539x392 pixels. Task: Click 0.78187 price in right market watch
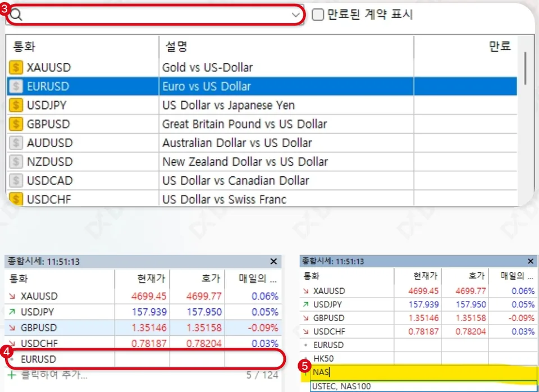pos(423,331)
